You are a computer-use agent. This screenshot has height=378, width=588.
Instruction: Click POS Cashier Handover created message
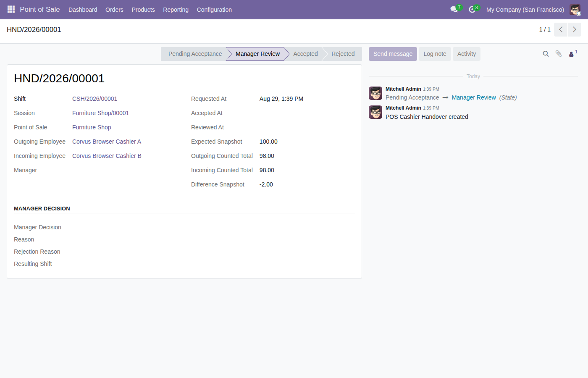point(427,117)
